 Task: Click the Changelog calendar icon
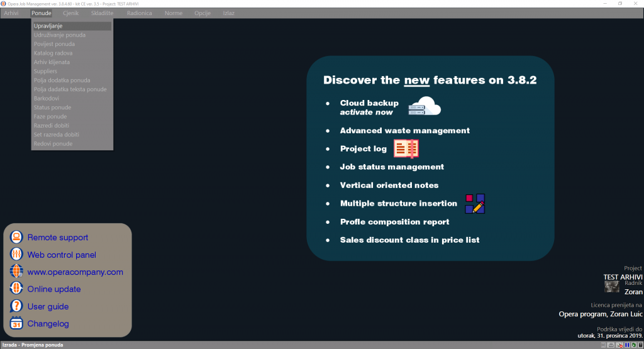click(x=17, y=324)
